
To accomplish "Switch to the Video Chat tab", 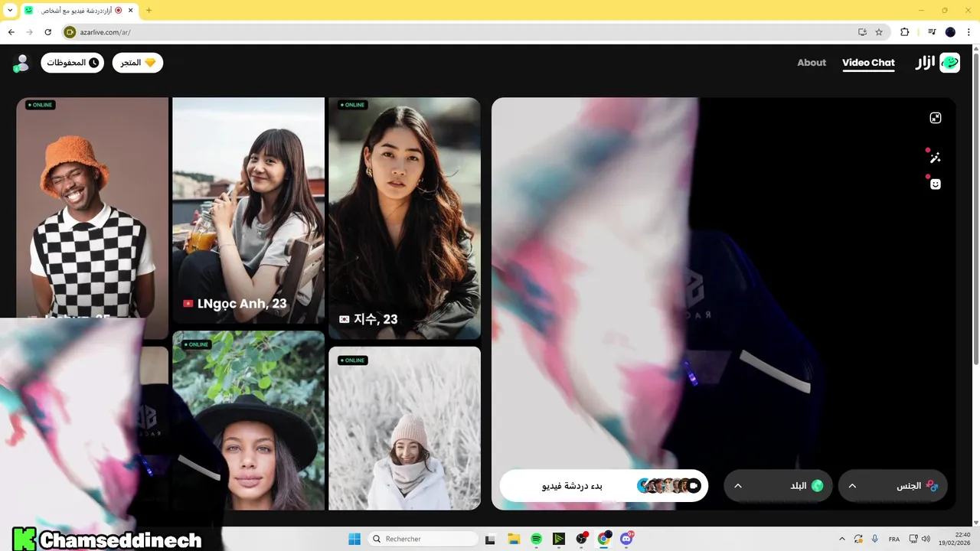I will pos(868,63).
